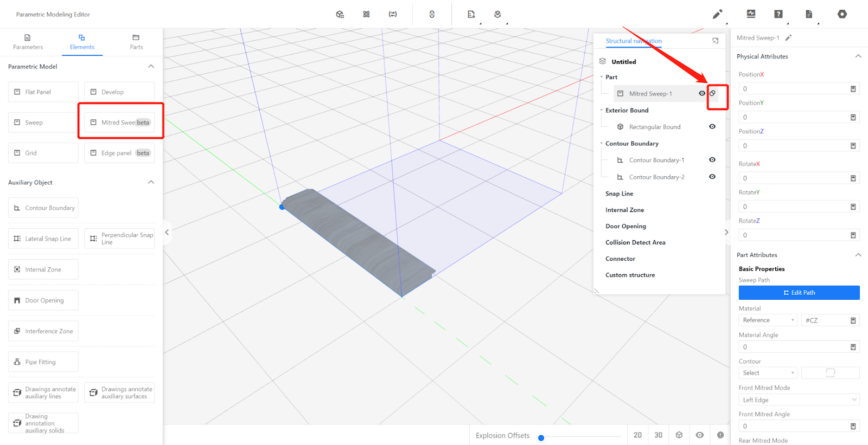Click the Edit Path button
Screen dimensions: 868x445
pyautogui.click(x=799, y=293)
